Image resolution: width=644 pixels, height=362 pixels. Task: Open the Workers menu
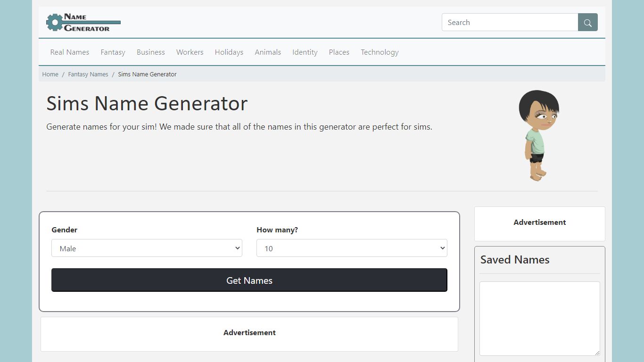190,52
